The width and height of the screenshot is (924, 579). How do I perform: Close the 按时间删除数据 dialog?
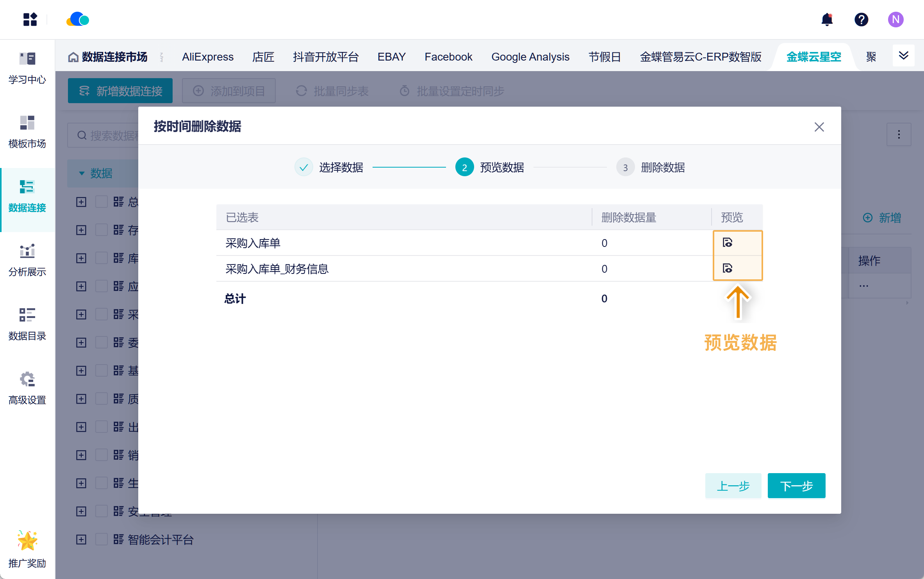819,127
